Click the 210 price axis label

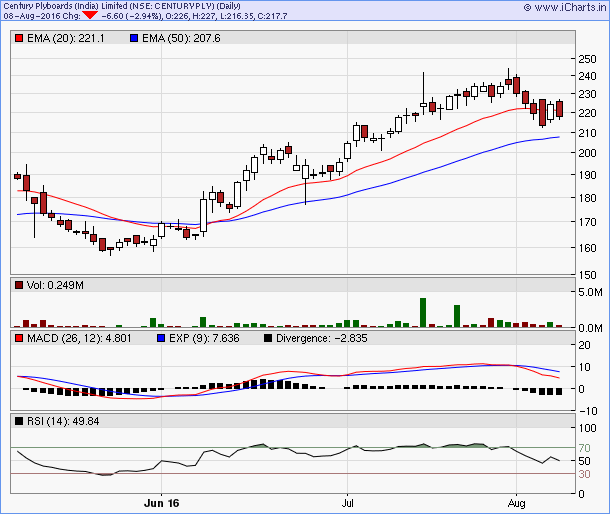(x=587, y=133)
